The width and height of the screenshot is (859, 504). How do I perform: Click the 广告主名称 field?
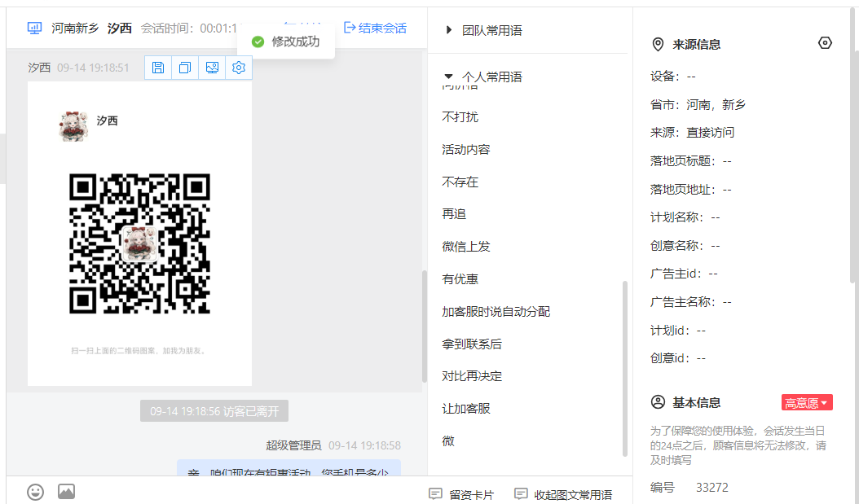pos(691,302)
